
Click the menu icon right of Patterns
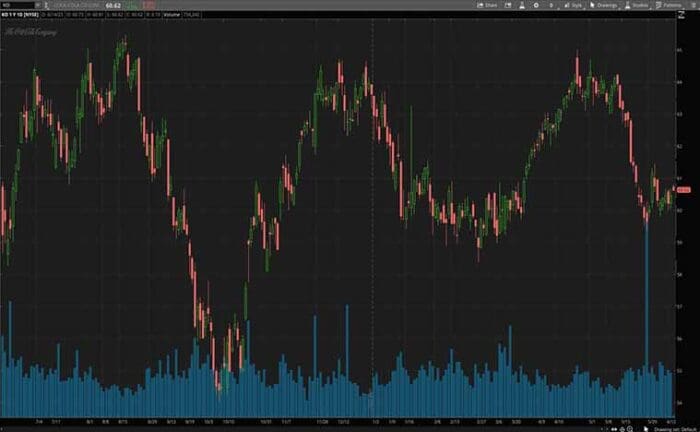click(x=693, y=5)
